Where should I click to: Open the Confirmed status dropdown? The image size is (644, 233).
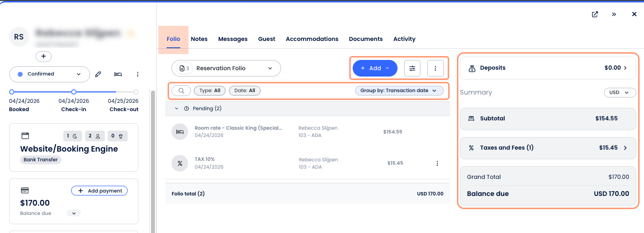(49, 74)
